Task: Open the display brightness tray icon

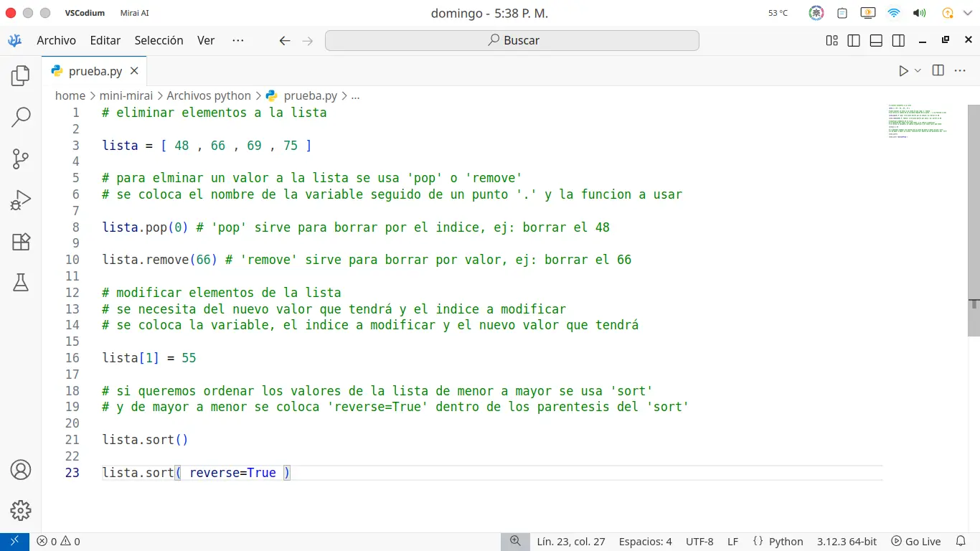Action: coord(868,13)
